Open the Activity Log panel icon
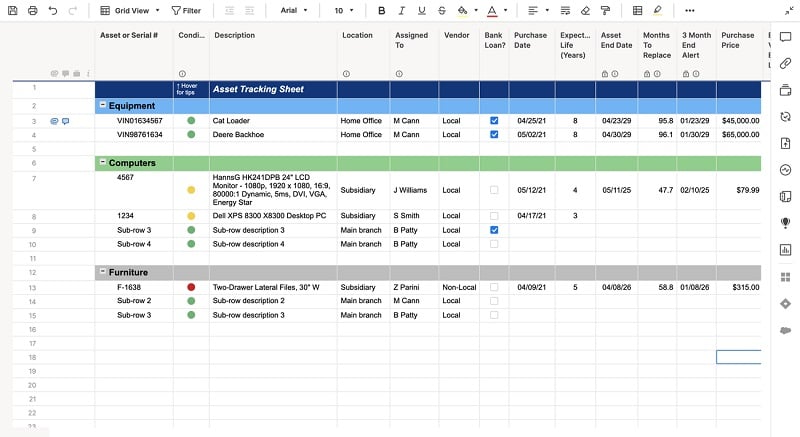 785,170
